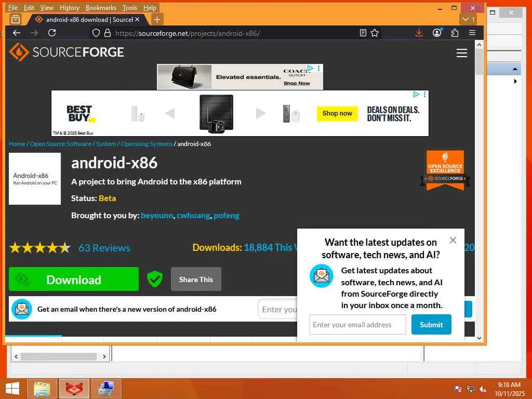Go back to previous page in browser
The width and height of the screenshot is (532, 399).
[x=16, y=33]
